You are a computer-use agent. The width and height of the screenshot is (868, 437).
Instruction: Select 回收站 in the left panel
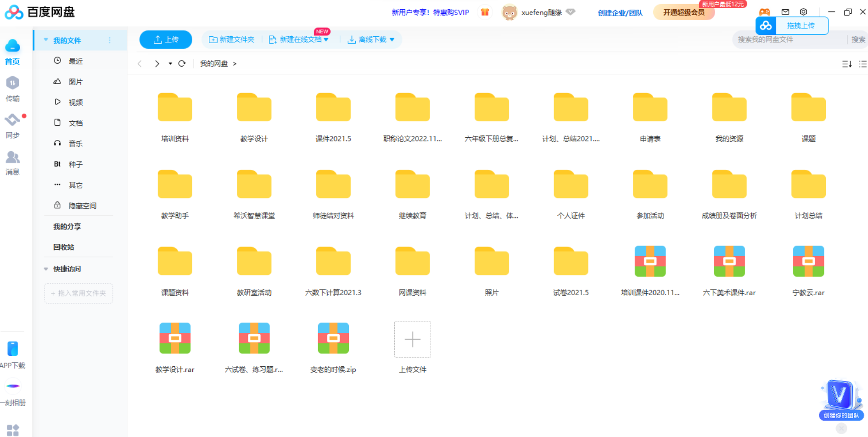pos(63,247)
